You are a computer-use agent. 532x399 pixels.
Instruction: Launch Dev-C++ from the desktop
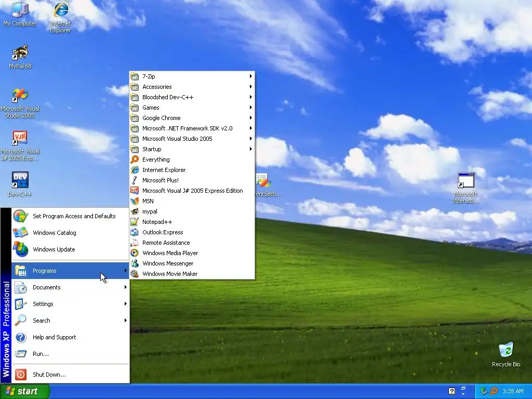point(20,184)
